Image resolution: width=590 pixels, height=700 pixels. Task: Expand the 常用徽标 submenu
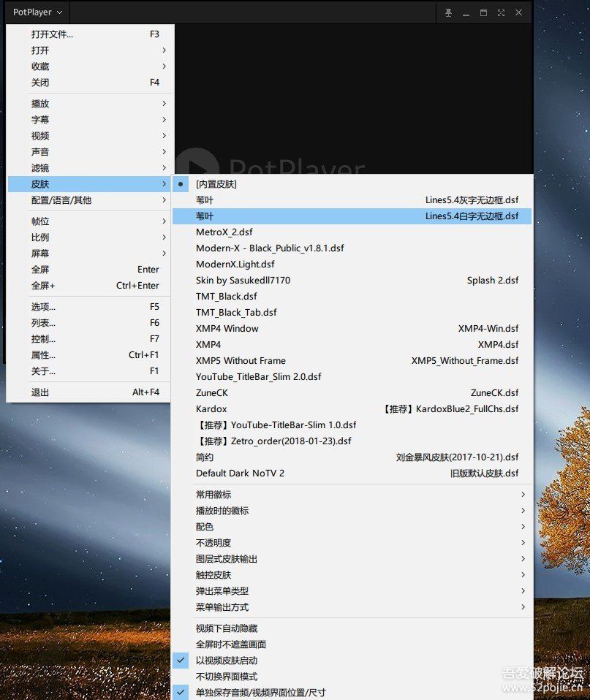tap(213, 495)
